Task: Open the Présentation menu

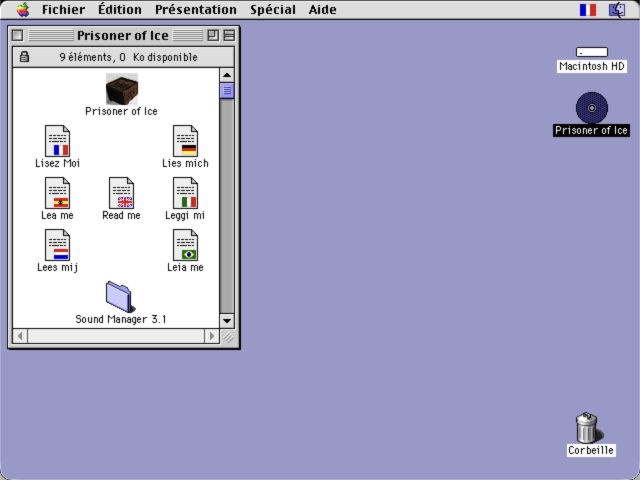Action: tap(196, 9)
